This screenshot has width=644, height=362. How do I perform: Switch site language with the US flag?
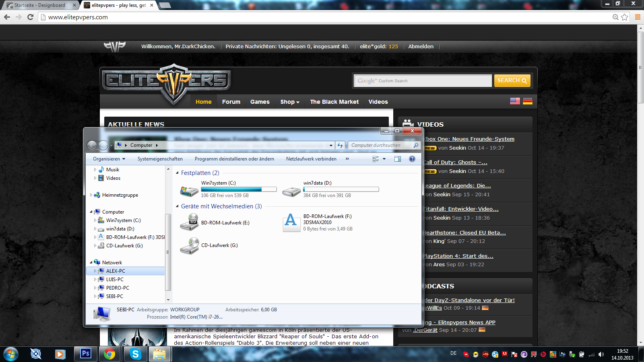pos(515,101)
